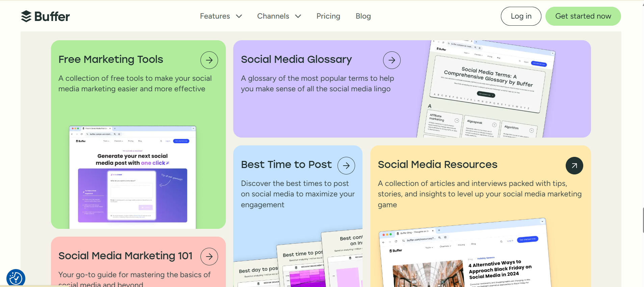The image size is (644, 287).
Task: Click the Best time to post charts thumbnail
Action: point(298,259)
